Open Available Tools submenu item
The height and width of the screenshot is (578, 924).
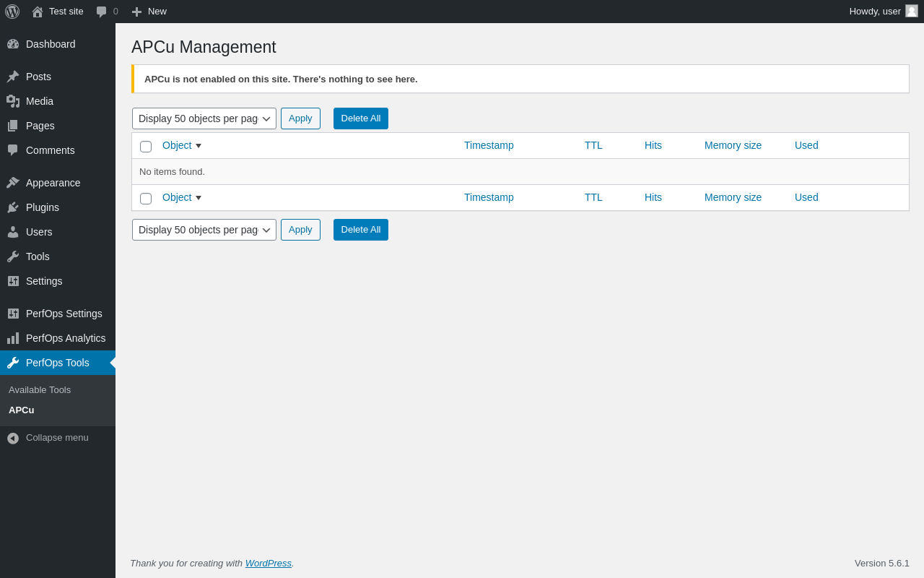40,390
